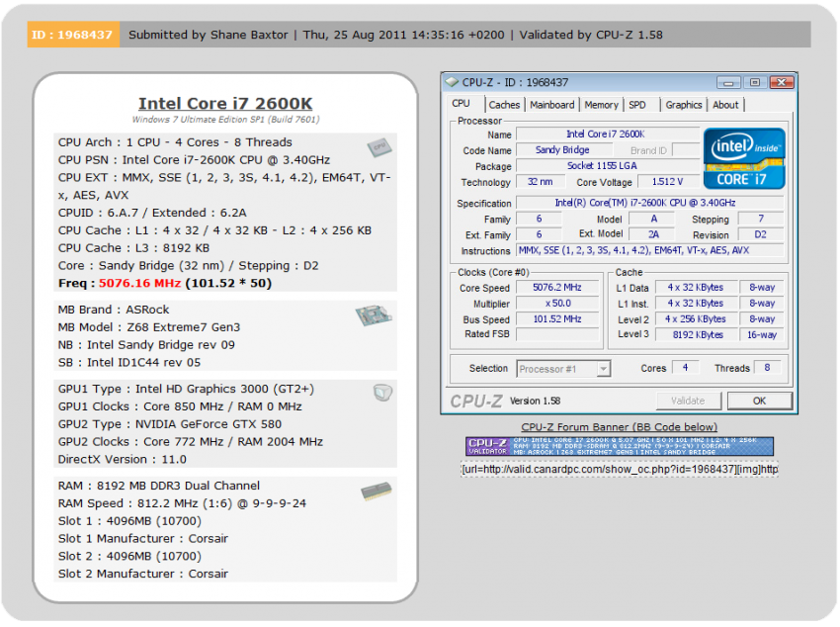
Task: Switch to the Caches tab
Action: [504, 105]
